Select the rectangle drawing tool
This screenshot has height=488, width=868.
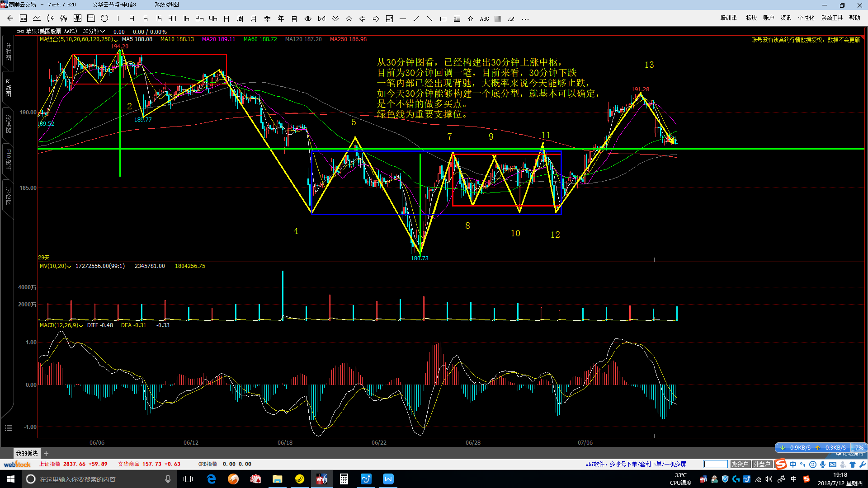click(x=443, y=19)
